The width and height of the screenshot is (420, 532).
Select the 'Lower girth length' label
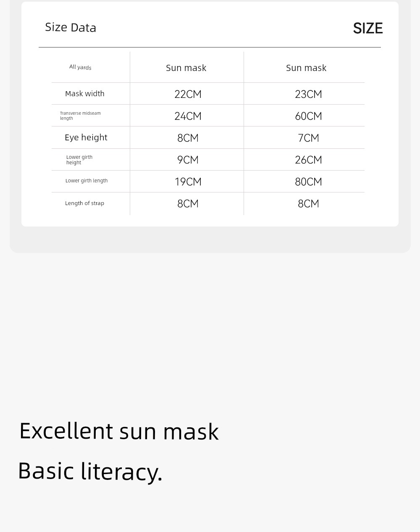87,181
